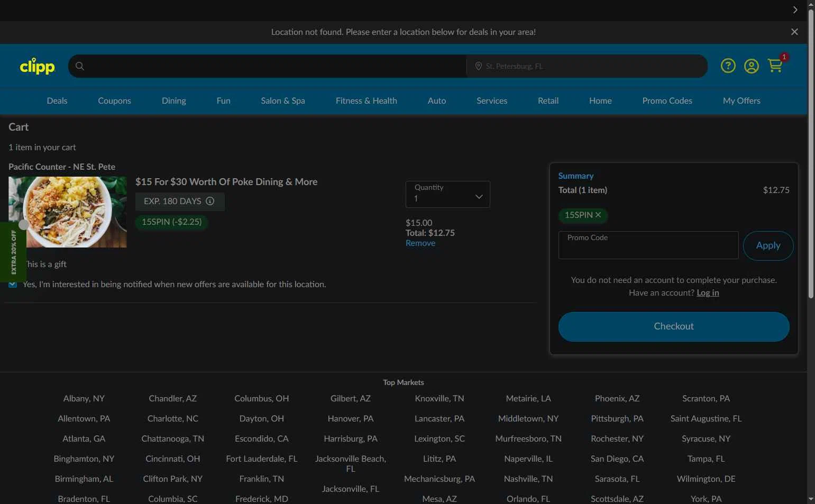This screenshot has width=815, height=504.
Task: Open the Coupons menu
Action: click(x=114, y=100)
